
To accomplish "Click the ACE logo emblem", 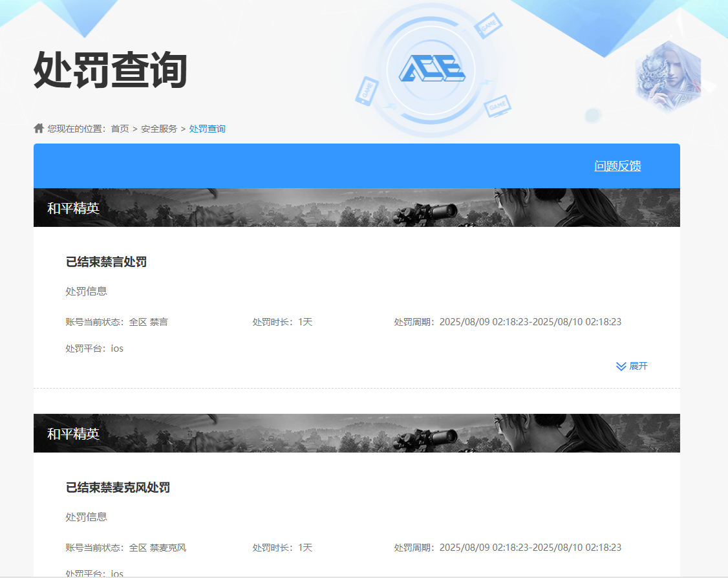I will pos(431,69).
